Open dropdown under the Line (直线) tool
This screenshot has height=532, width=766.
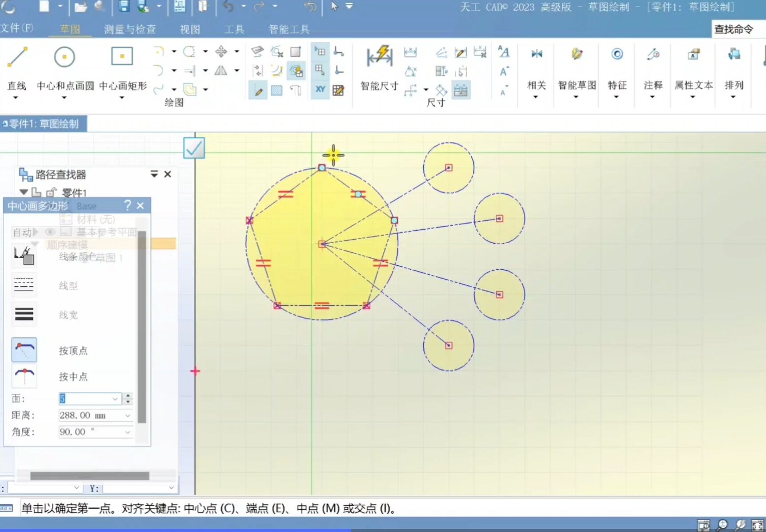coord(16,98)
